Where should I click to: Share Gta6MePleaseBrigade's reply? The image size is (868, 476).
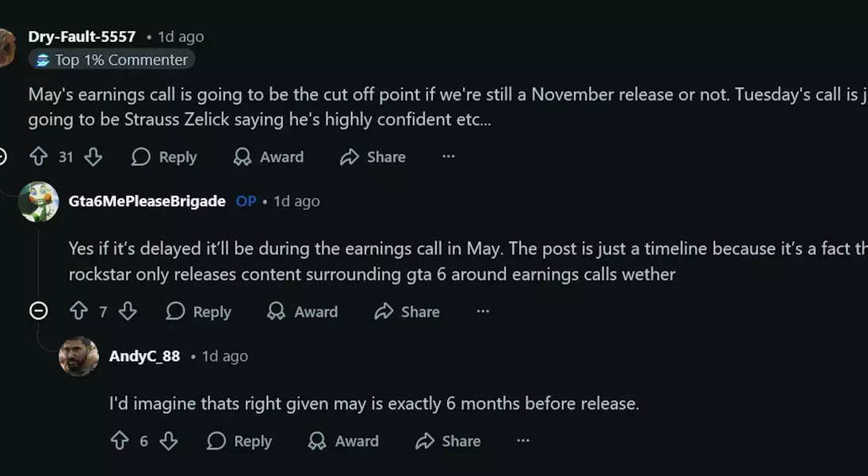tap(407, 312)
